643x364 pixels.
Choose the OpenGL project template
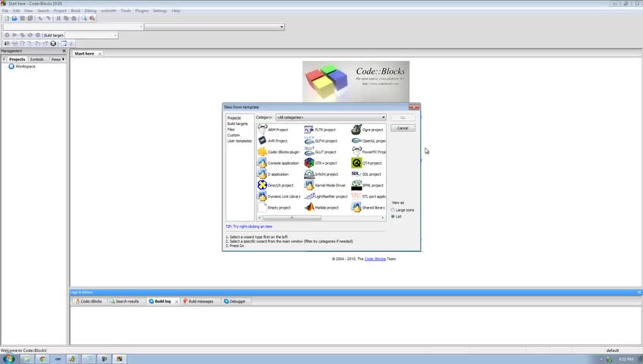tap(369, 140)
